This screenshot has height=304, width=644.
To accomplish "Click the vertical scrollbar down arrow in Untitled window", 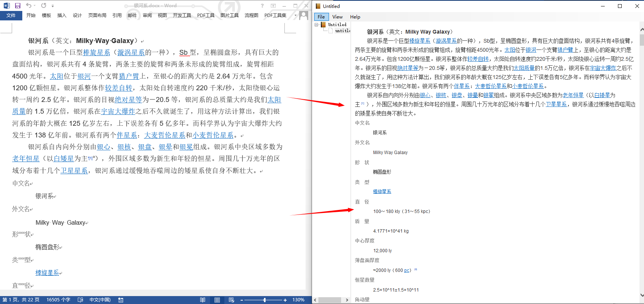I will pyautogui.click(x=641, y=295).
